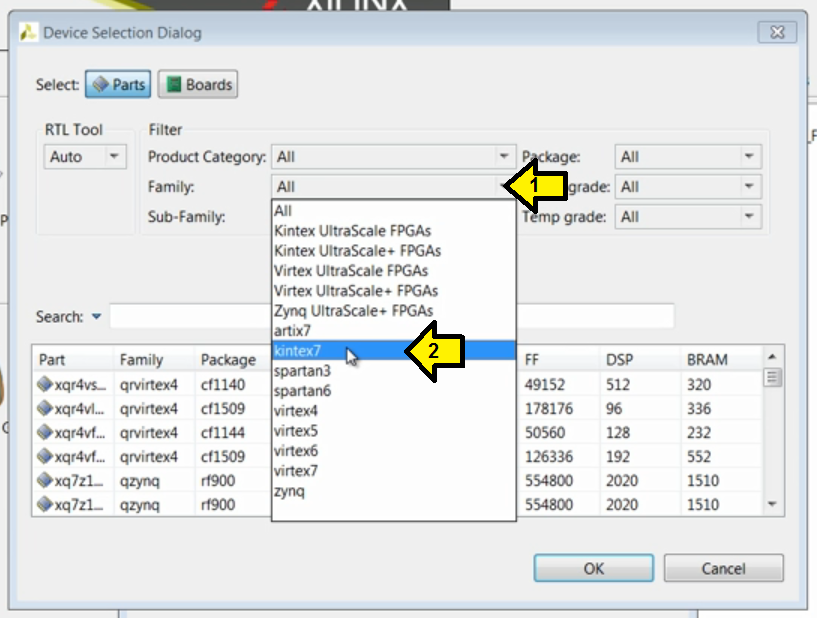The width and height of the screenshot is (817, 618).
Task: Open the Temp grade dropdown
Action: 688,216
